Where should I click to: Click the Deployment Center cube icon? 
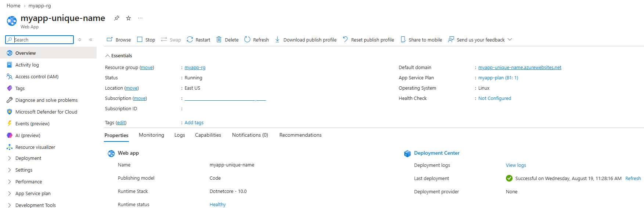click(x=407, y=154)
